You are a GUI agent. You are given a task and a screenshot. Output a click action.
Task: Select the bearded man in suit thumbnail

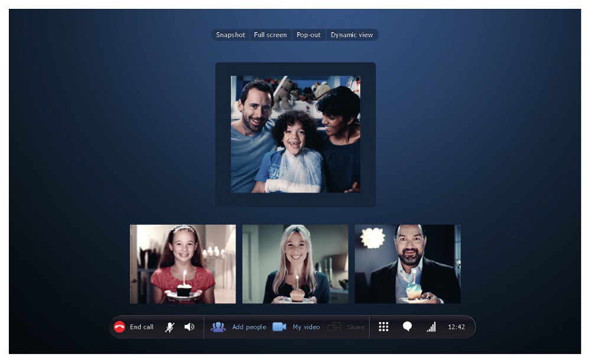pos(407,264)
